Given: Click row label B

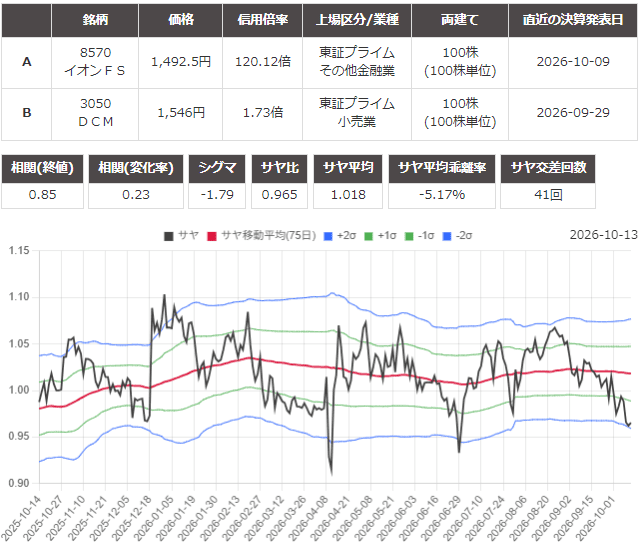Looking at the screenshot, I should click(x=27, y=113).
